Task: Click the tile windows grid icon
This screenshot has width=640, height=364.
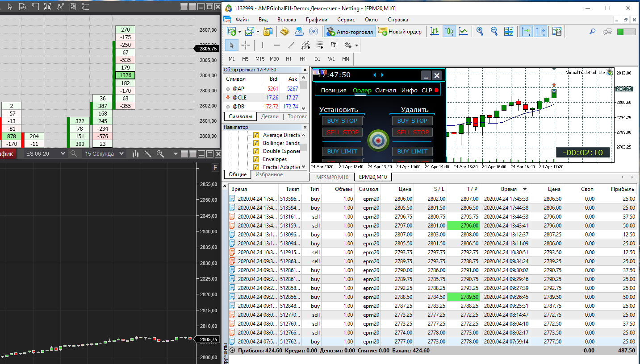Action: pyautogui.click(x=509, y=31)
